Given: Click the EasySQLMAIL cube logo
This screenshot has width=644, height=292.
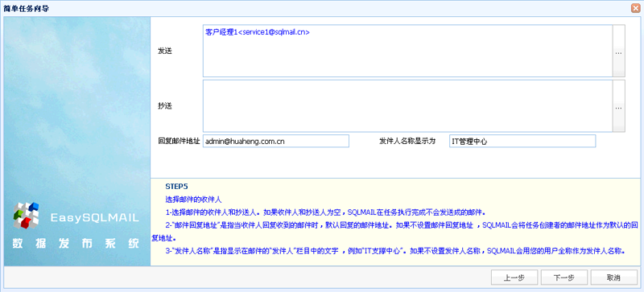Looking at the screenshot, I should tap(26, 216).
